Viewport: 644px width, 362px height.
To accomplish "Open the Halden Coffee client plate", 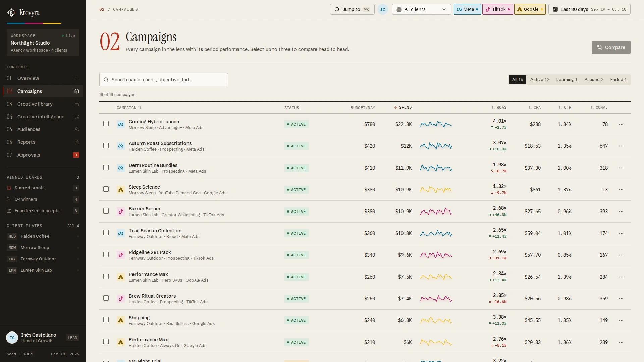I will [43, 236].
